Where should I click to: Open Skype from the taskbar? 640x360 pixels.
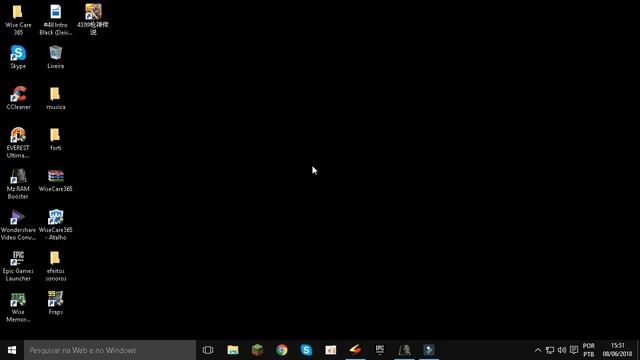pyautogui.click(x=306, y=350)
